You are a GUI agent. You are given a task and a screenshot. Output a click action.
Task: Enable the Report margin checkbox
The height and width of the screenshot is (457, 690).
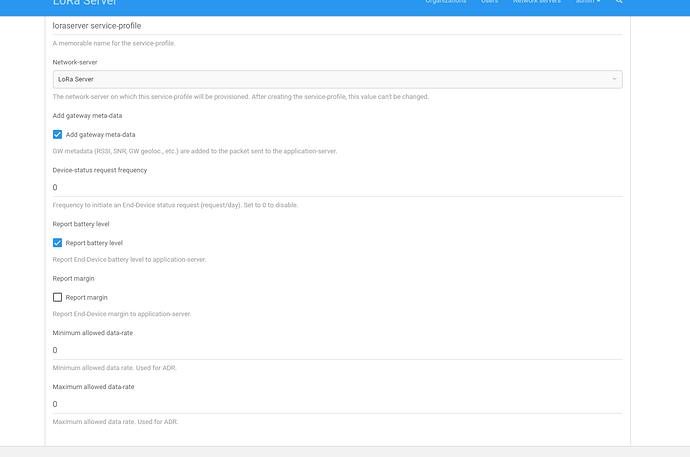(x=57, y=297)
